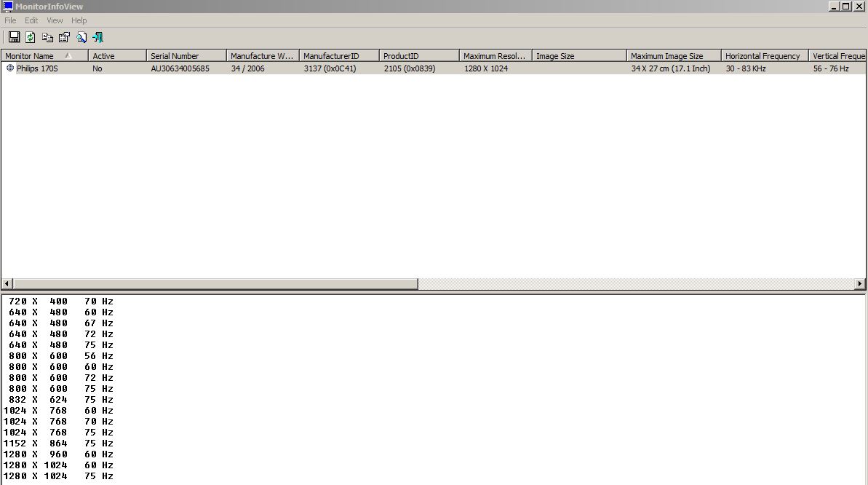Sort by Maximum Image Size column header
Screen dimensions: 868x485
674,56
